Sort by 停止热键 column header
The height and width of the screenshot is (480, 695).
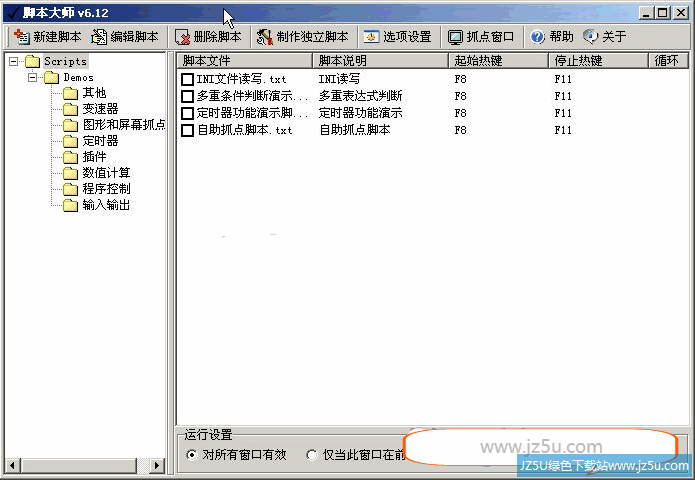599,60
